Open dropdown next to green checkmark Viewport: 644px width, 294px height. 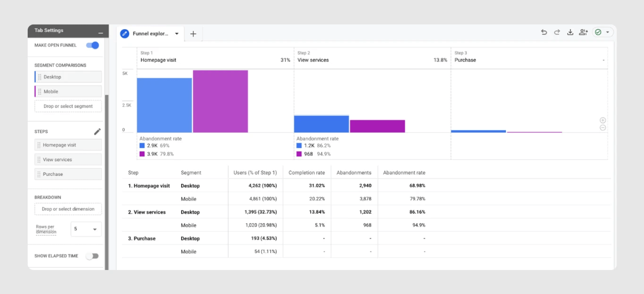[608, 32]
